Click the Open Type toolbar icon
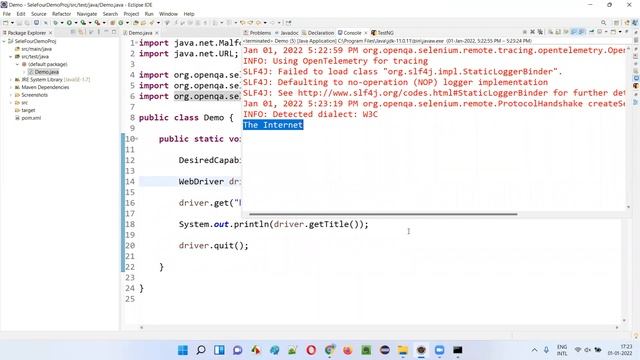640x360 pixels. coord(136,23)
